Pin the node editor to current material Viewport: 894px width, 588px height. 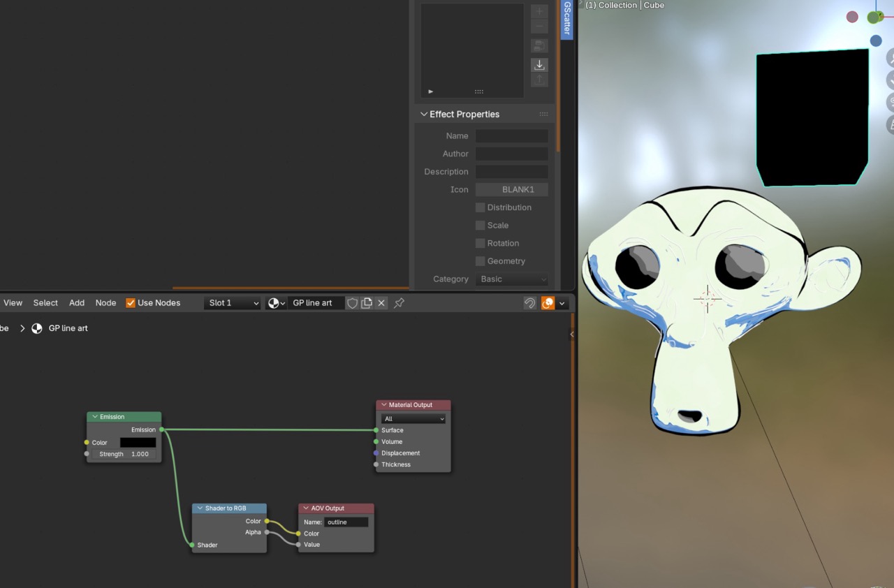coord(399,303)
